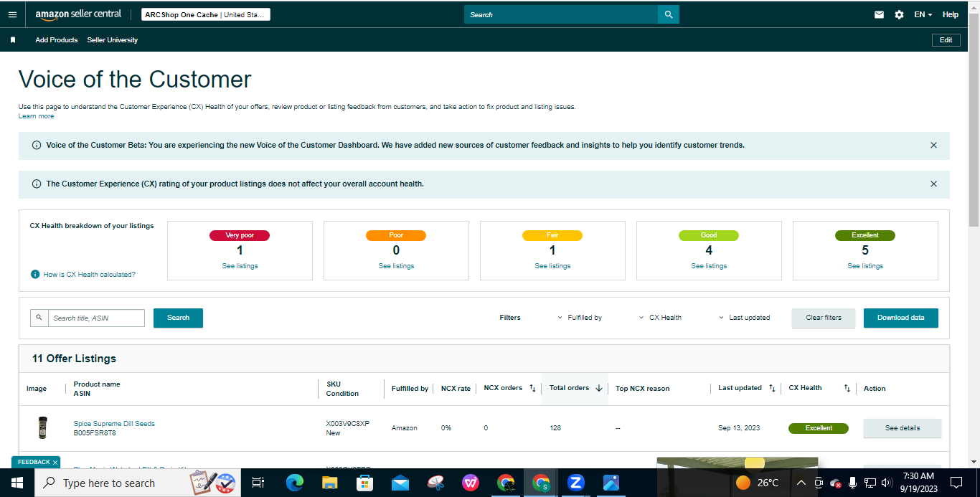
Task: See listings under Good
Action: [709, 266]
